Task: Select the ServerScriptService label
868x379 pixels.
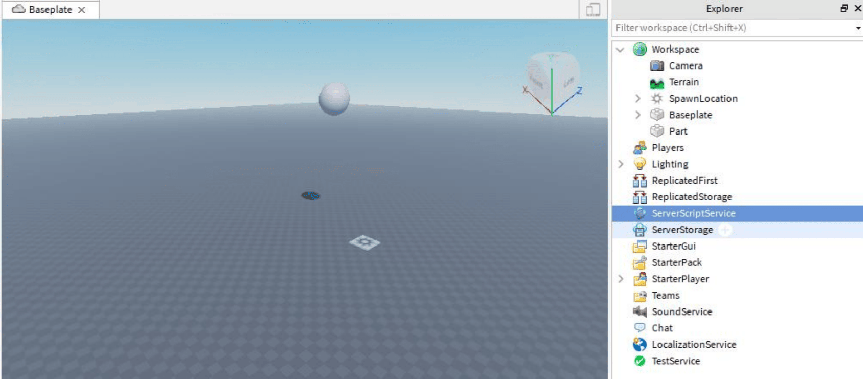Action: pyautogui.click(x=693, y=213)
